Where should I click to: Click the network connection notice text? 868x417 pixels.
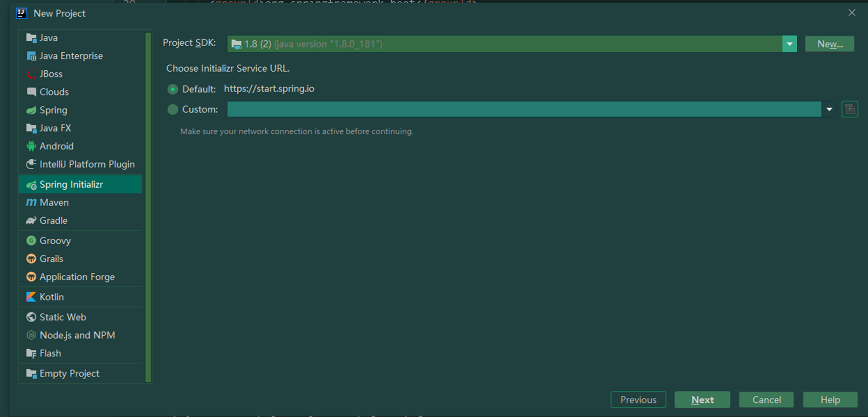point(297,131)
